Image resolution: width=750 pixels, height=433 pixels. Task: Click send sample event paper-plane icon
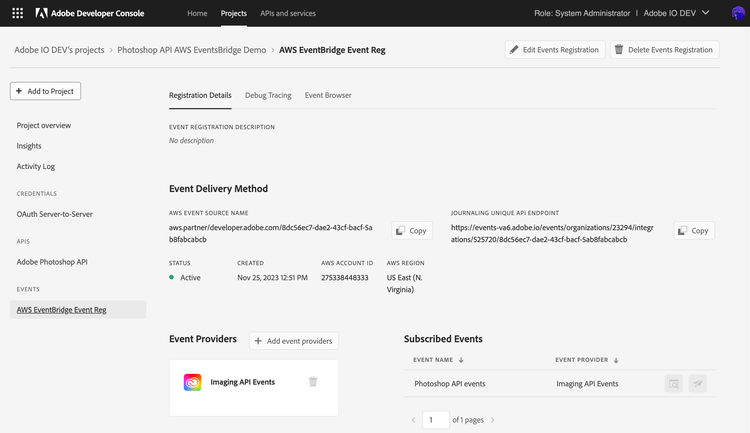coord(697,383)
